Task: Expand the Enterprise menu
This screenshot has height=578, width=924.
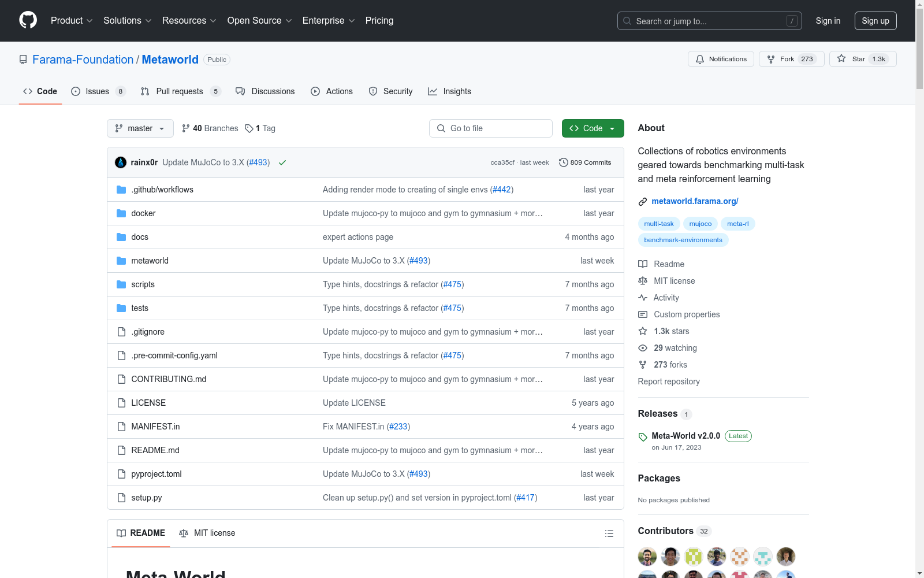Action: pyautogui.click(x=329, y=20)
